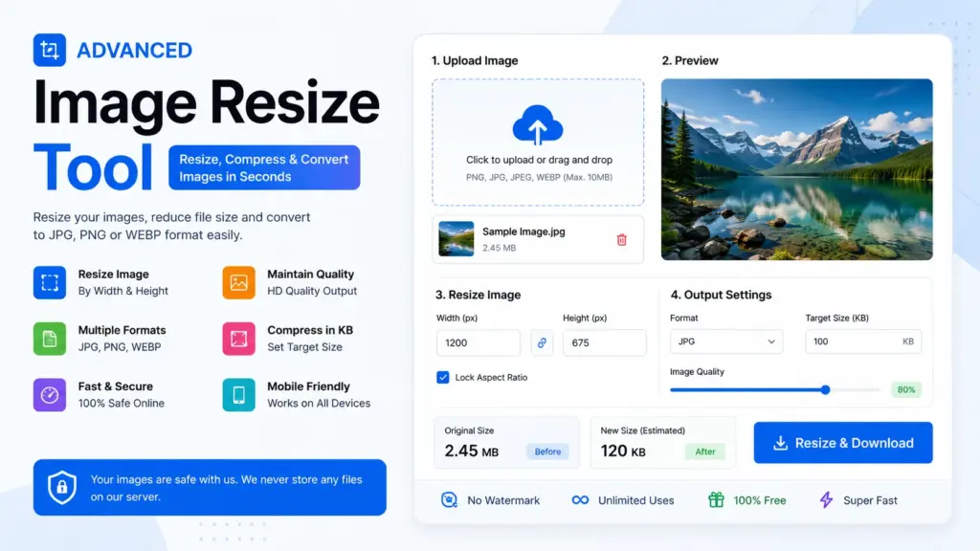Click the download arrow icon on the Resize & Download button
Screen dimensions: 980x551
(x=780, y=443)
